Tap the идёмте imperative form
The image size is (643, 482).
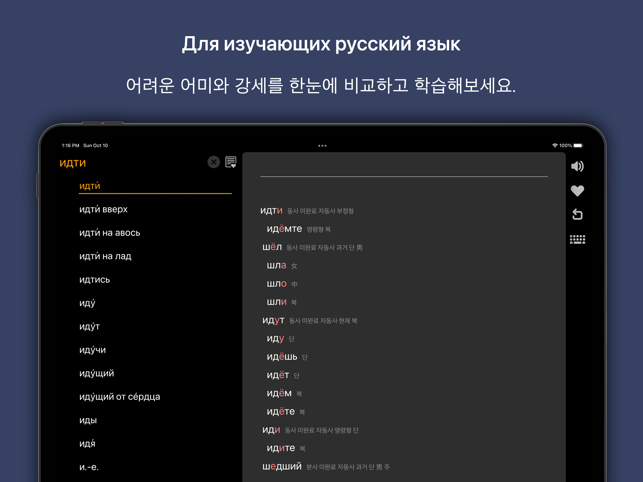pyautogui.click(x=284, y=229)
